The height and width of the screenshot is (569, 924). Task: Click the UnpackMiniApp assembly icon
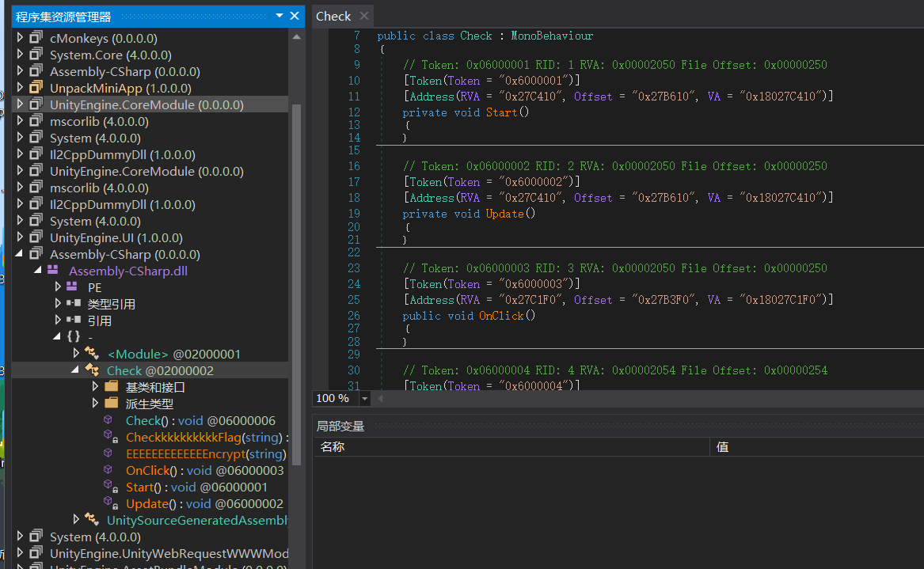point(36,88)
